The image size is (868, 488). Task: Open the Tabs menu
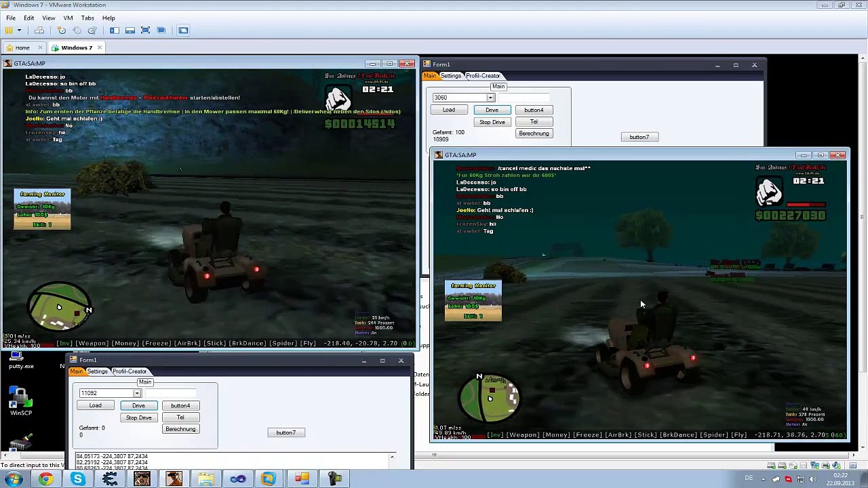pyautogui.click(x=87, y=18)
